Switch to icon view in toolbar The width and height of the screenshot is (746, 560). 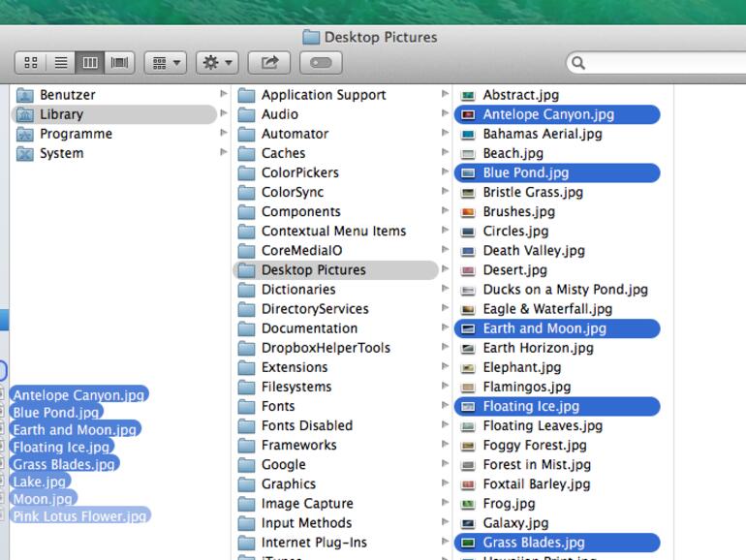pyautogui.click(x=30, y=63)
